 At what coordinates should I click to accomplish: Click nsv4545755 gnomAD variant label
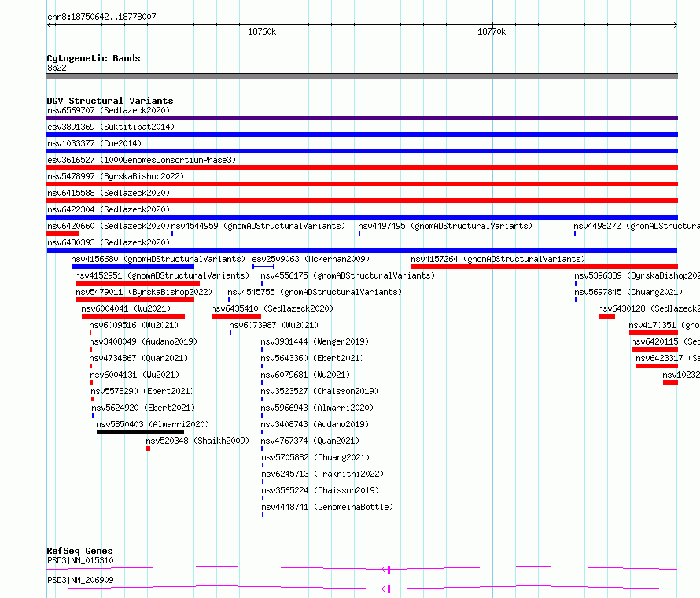(315, 292)
